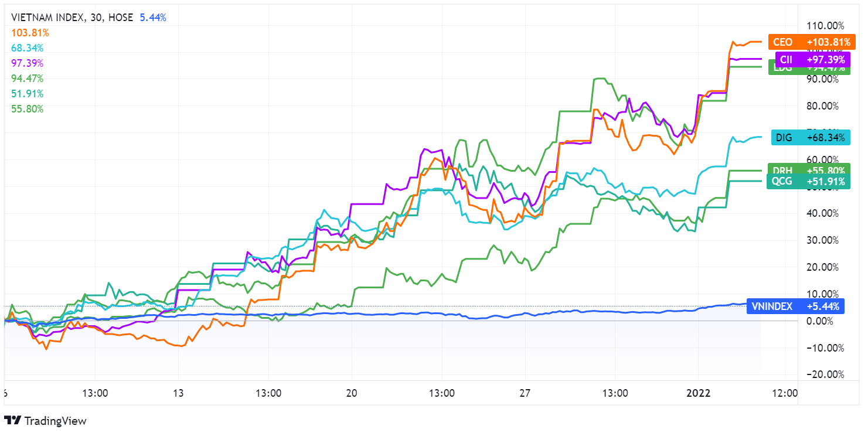Click the blue VNINDEX price label

click(x=795, y=306)
